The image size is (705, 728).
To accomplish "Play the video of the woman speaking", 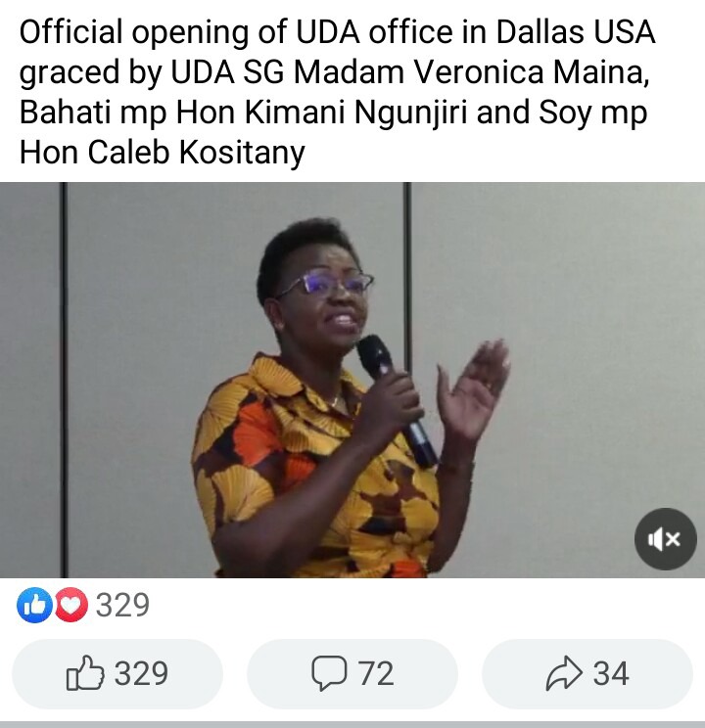I will tap(352, 380).
